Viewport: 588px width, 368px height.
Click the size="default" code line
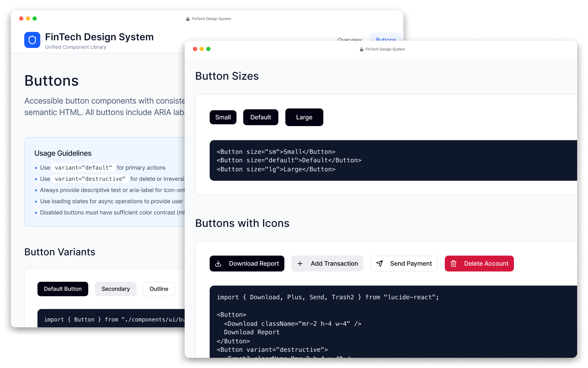[289, 160]
